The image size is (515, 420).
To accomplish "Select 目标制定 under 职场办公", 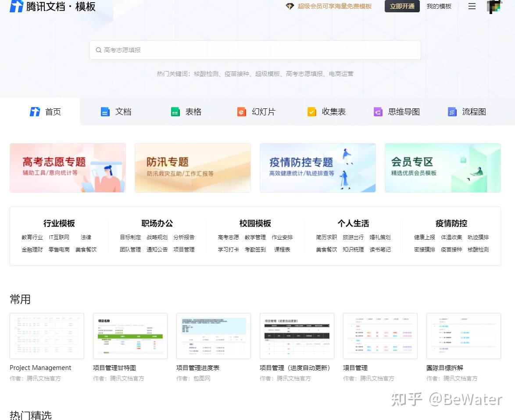I will [x=130, y=237].
